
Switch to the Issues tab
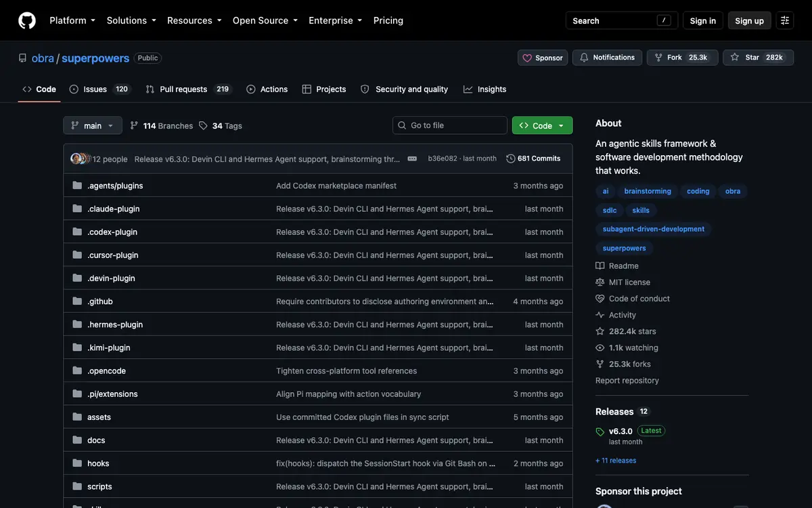point(99,89)
